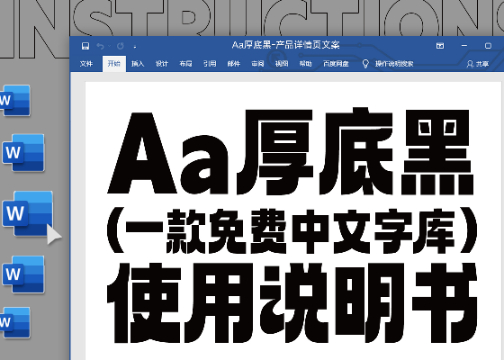Go to the 布局 (Layout) tab

pos(186,63)
